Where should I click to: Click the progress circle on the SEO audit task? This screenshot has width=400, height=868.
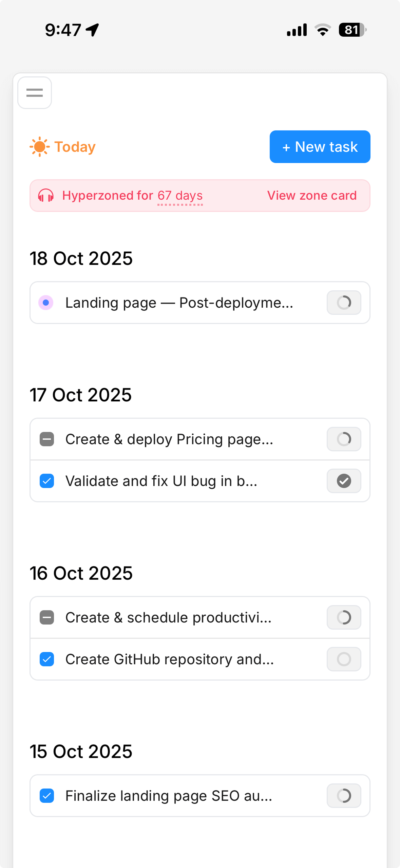tap(344, 796)
